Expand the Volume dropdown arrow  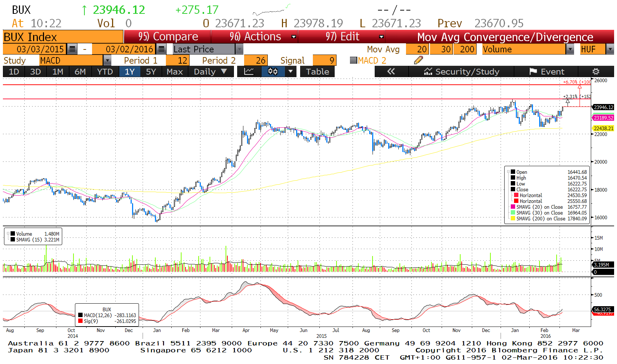tap(570, 49)
